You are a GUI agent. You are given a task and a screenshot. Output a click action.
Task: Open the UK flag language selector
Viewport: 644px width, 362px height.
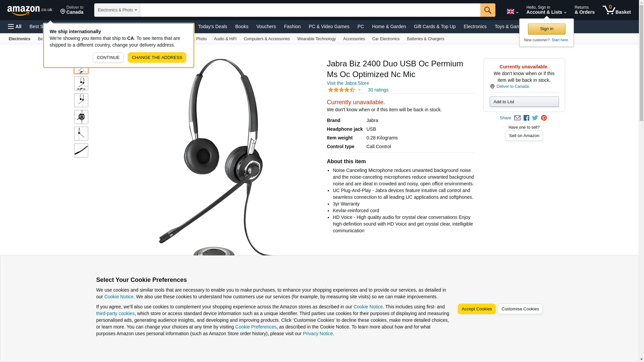(512, 12)
